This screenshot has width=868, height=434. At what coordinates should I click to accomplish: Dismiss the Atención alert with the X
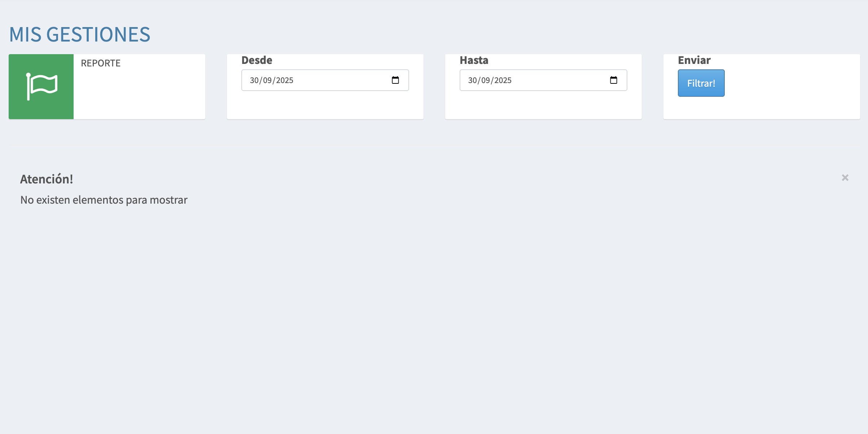[x=845, y=178]
